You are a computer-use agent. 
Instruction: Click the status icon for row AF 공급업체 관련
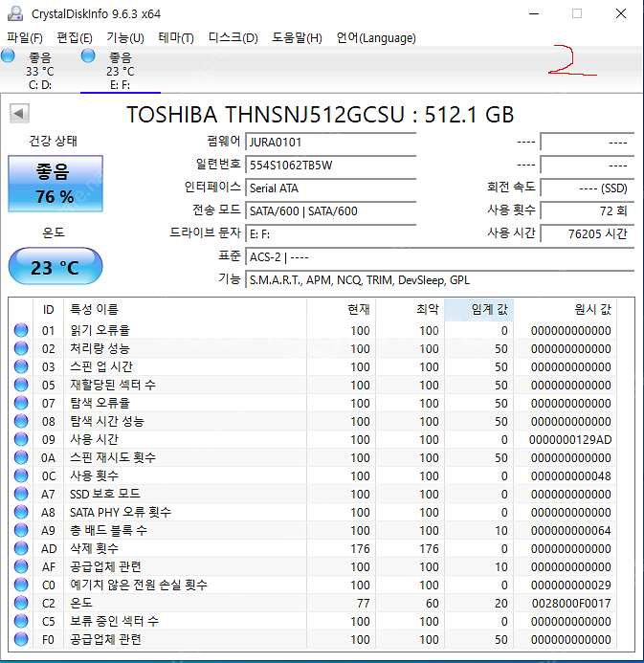pos(21,566)
